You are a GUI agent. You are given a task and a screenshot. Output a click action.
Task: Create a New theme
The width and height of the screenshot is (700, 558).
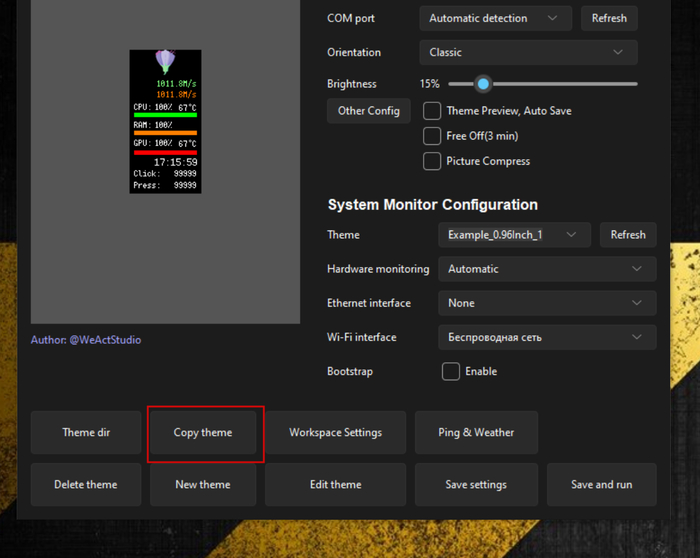(x=203, y=485)
